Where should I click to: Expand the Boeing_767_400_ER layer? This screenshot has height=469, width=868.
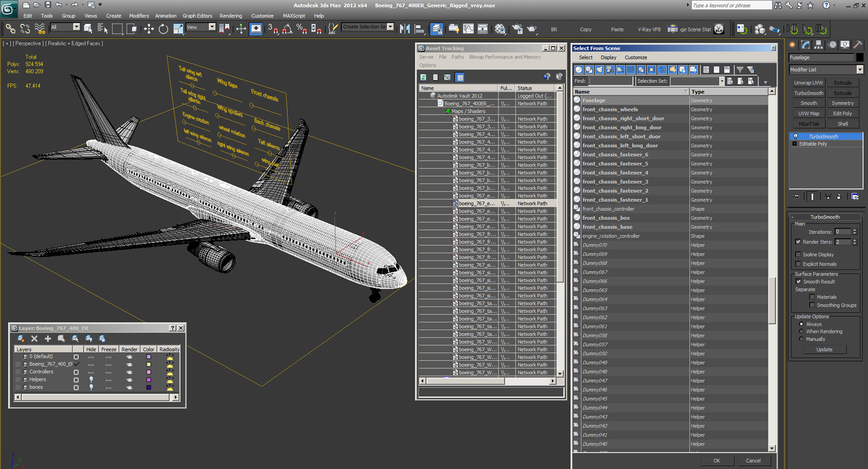pyautogui.click(x=18, y=364)
